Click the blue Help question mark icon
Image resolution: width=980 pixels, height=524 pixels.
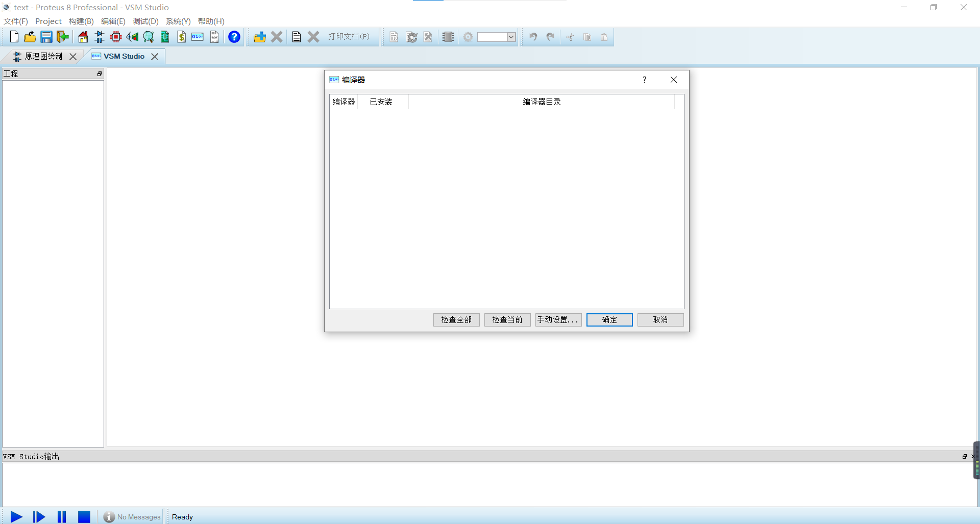click(234, 37)
